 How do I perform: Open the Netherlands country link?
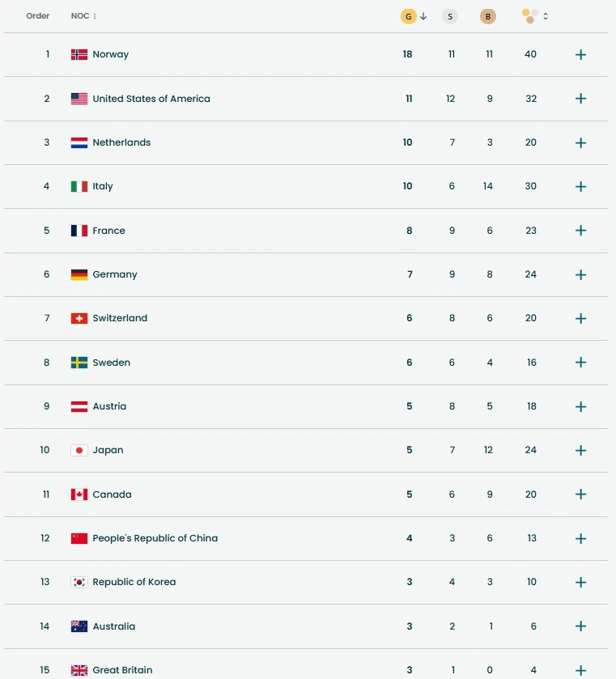pyautogui.click(x=121, y=142)
